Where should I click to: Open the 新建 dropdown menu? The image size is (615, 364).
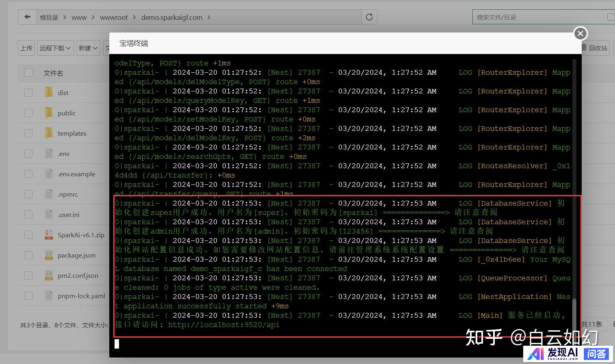(88, 48)
